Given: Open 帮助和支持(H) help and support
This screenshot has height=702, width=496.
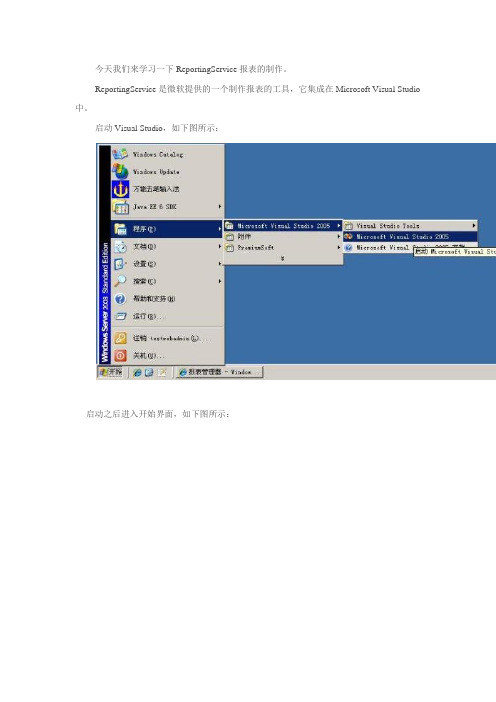Looking at the screenshot, I should pyautogui.click(x=167, y=299).
